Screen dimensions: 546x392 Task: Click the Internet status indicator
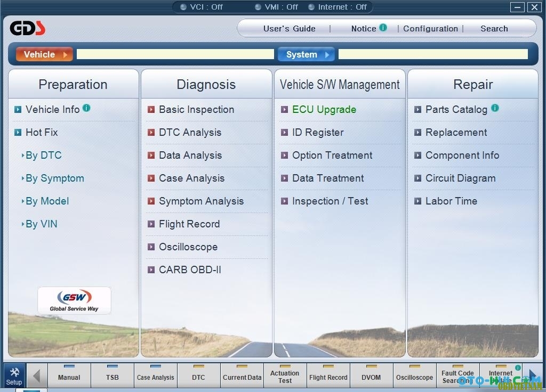pyautogui.click(x=337, y=7)
